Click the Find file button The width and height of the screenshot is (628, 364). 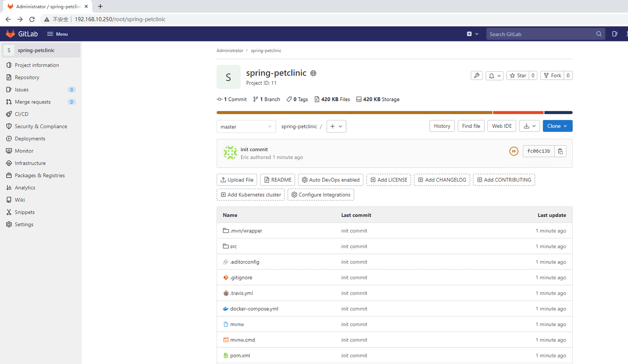tap(471, 126)
